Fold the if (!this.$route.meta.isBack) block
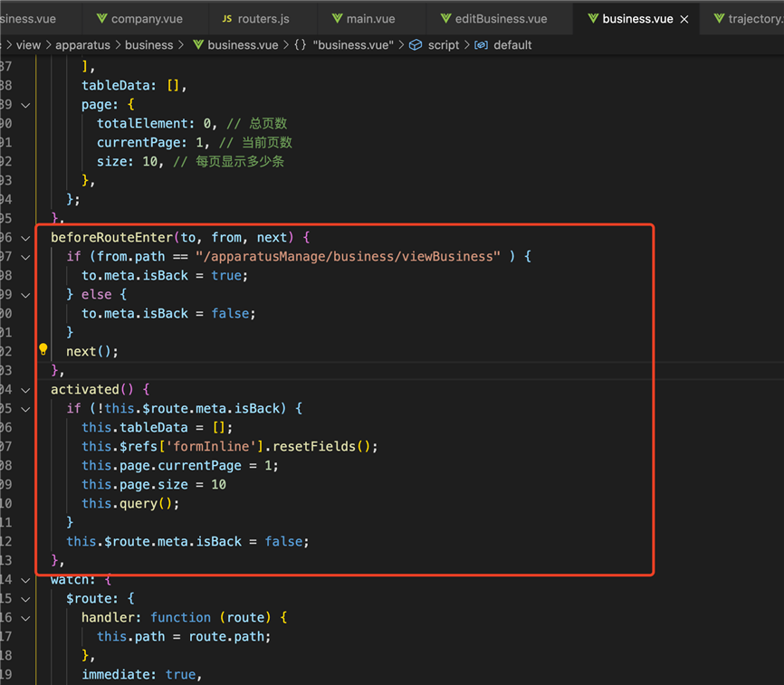The width and height of the screenshot is (784, 685). click(25, 409)
